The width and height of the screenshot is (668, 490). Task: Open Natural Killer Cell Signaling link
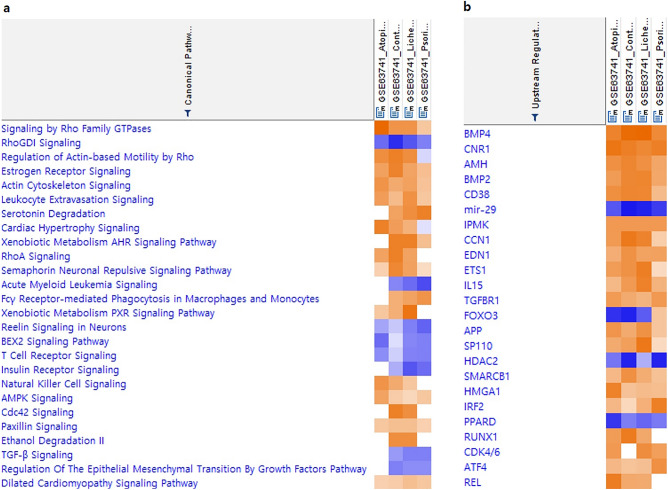(x=64, y=384)
